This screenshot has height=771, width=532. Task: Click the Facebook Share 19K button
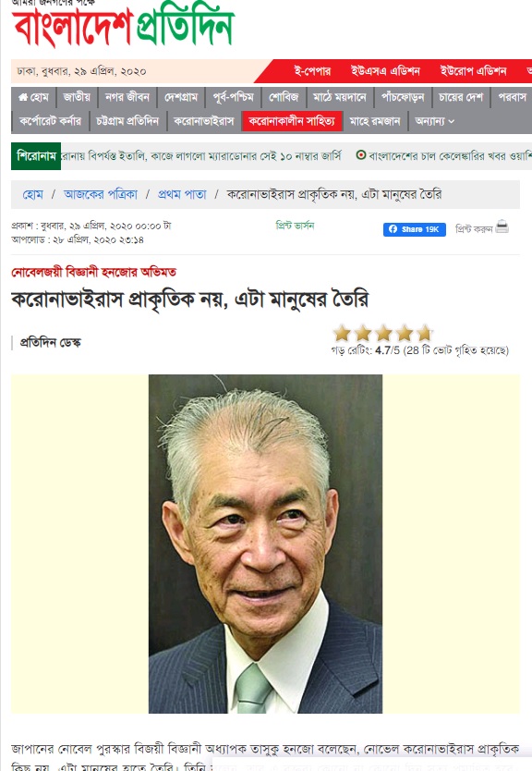click(x=414, y=229)
